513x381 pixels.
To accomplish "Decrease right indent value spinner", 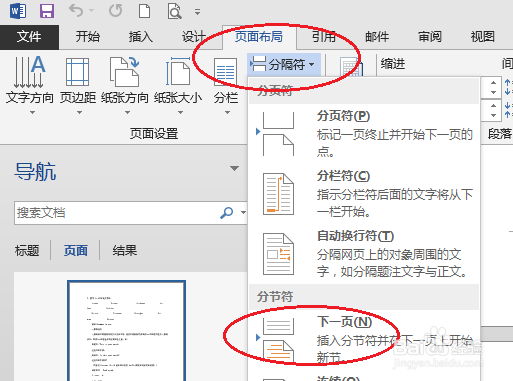I will click(x=494, y=116).
